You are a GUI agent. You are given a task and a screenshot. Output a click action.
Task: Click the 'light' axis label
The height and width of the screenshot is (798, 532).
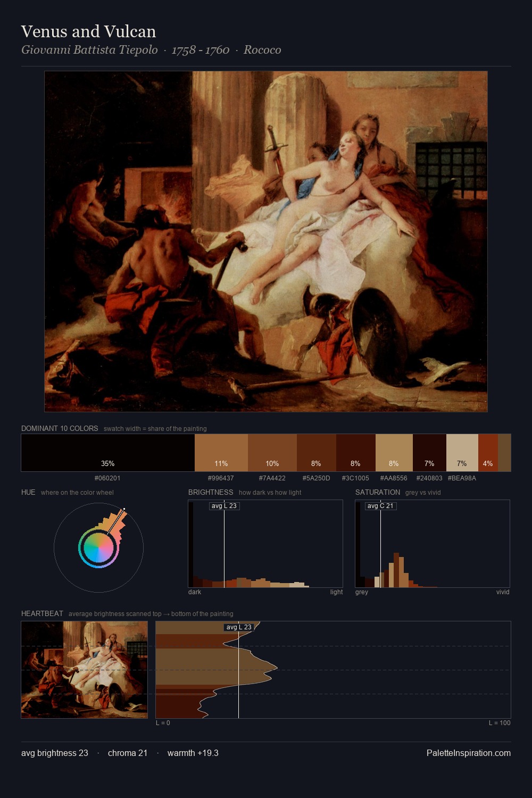pyautogui.click(x=336, y=592)
